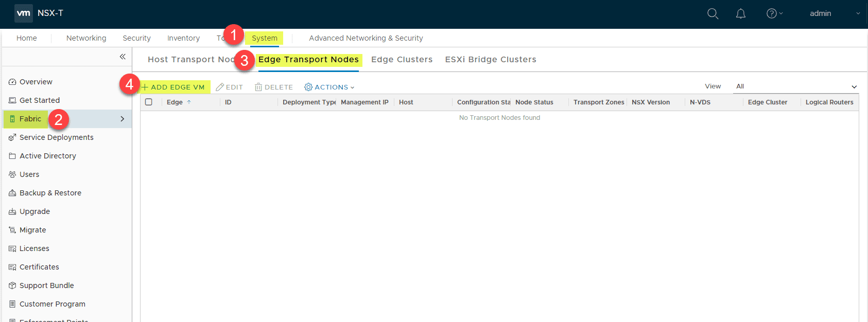Click the DELETE button label

coord(279,87)
